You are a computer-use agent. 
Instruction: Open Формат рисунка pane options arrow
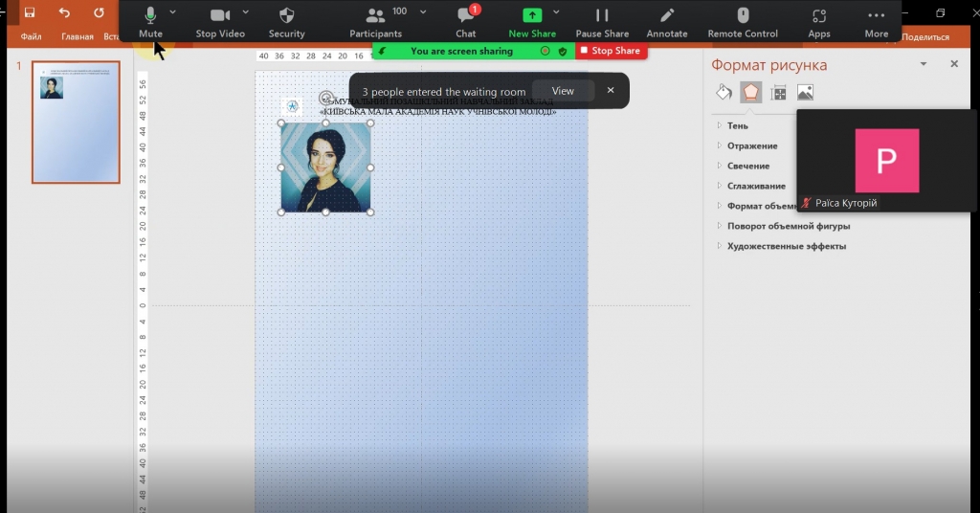pos(924,64)
